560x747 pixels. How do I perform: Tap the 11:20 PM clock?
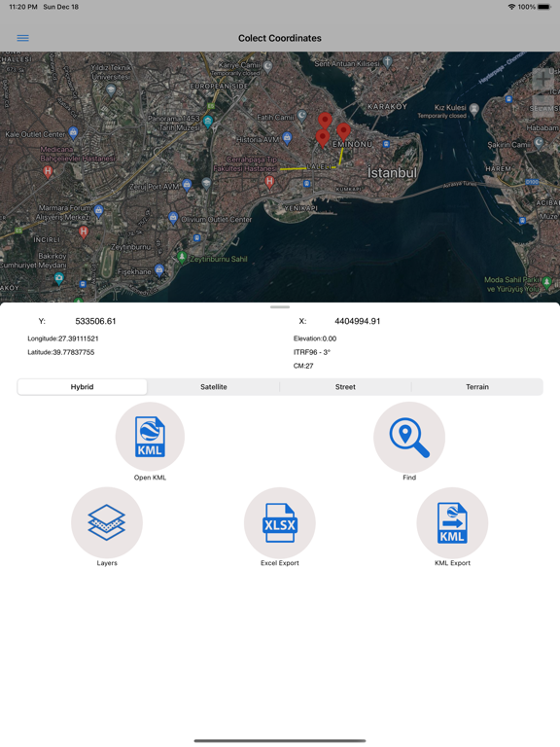coord(23,7)
